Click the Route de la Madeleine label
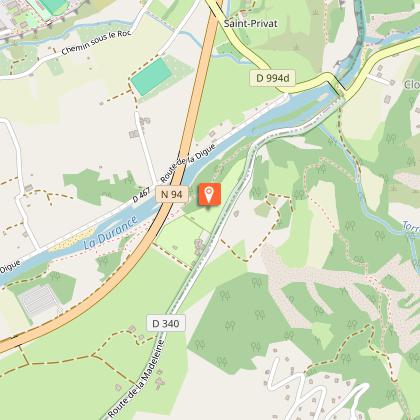 coord(137,379)
